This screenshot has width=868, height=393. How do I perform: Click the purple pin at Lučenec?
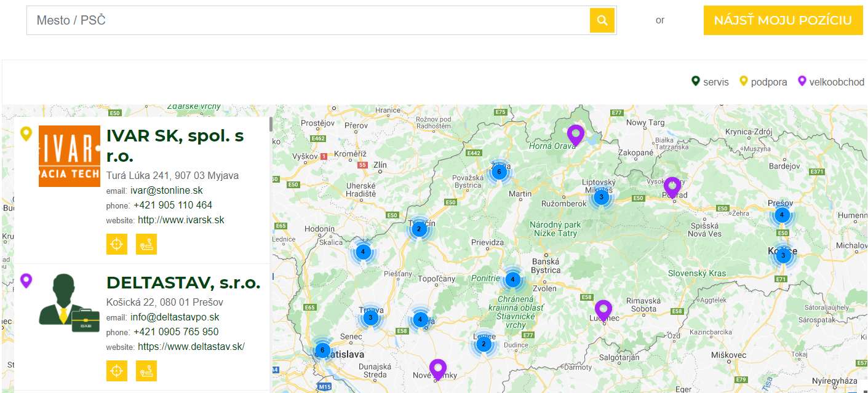(x=603, y=311)
